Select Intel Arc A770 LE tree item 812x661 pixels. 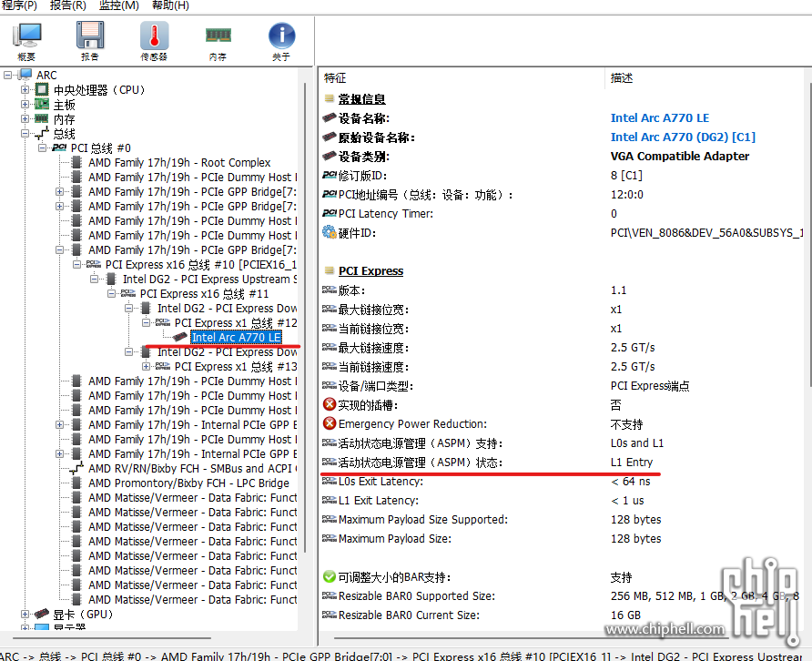point(236,337)
